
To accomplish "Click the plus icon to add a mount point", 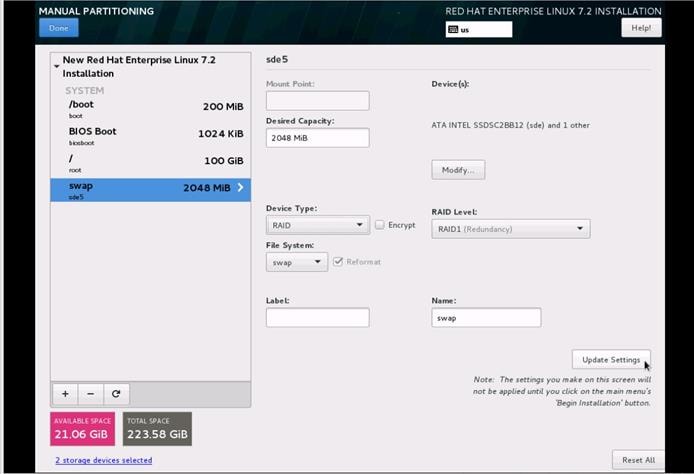I will 65,394.
